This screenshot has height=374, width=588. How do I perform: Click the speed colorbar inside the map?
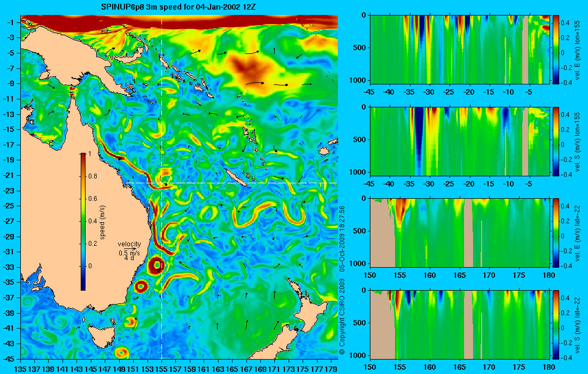pyautogui.click(x=83, y=222)
